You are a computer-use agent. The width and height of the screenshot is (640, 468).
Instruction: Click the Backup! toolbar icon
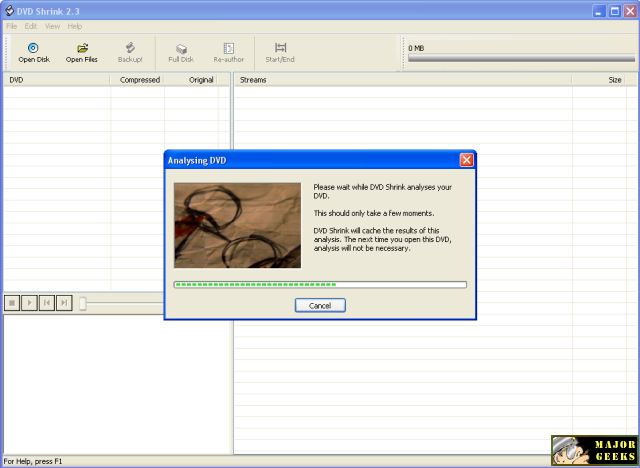(130, 53)
